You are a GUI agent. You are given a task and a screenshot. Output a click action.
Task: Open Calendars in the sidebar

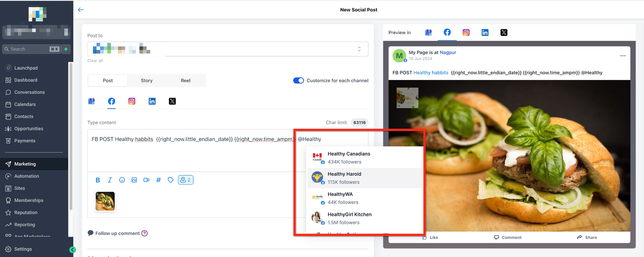(25, 104)
